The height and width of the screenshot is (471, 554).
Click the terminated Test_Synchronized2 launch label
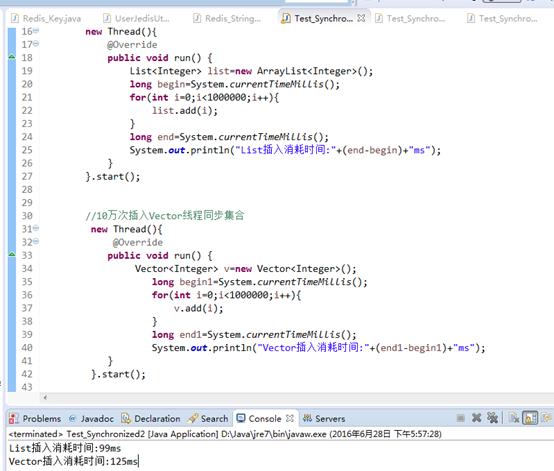[x=225, y=434]
